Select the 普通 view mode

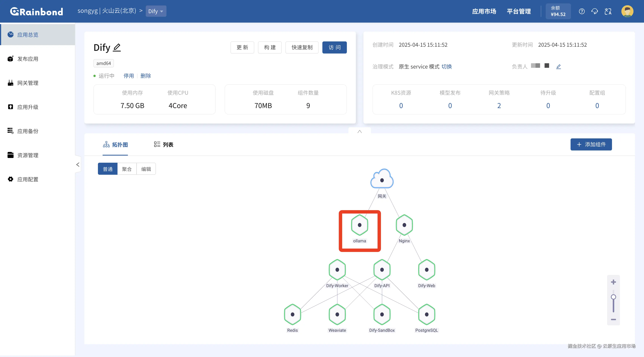[108, 169]
